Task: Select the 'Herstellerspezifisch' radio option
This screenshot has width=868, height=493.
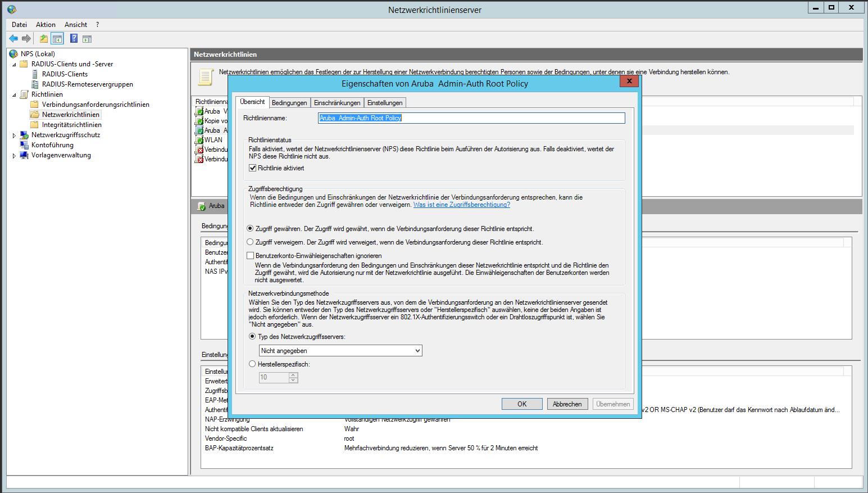Action: pos(252,364)
